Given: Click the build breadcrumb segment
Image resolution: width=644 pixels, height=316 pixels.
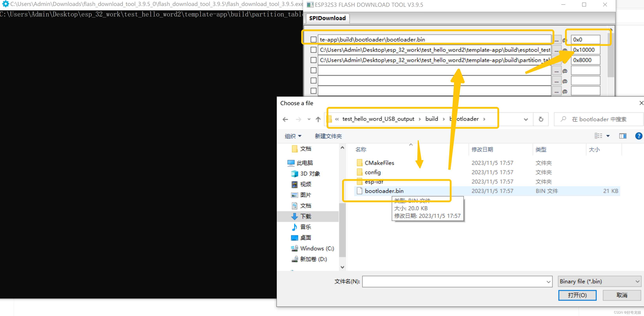Looking at the screenshot, I should click(431, 119).
